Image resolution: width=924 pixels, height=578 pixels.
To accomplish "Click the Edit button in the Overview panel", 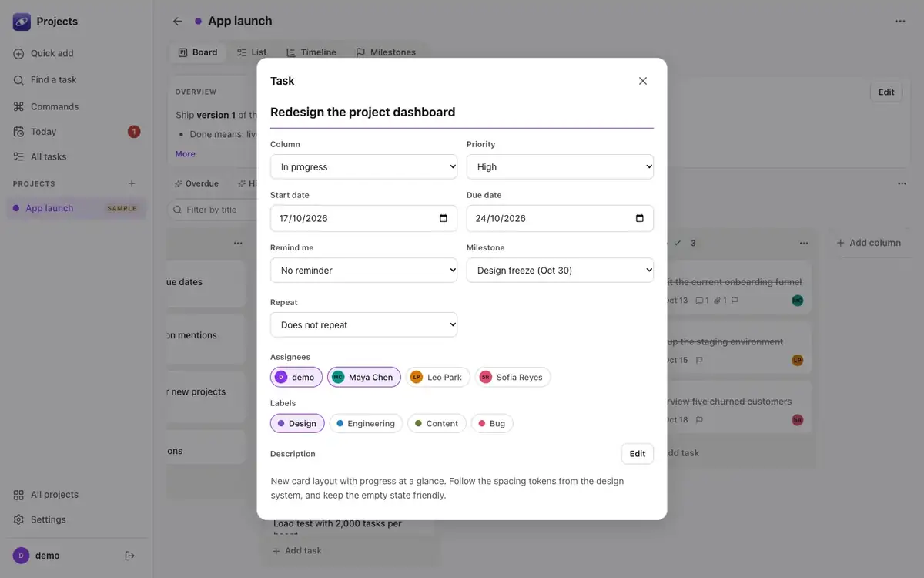I will pos(886,92).
